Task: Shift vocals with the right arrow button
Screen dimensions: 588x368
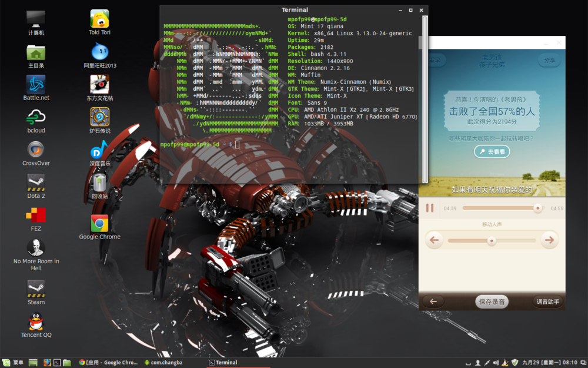Action: coord(549,240)
